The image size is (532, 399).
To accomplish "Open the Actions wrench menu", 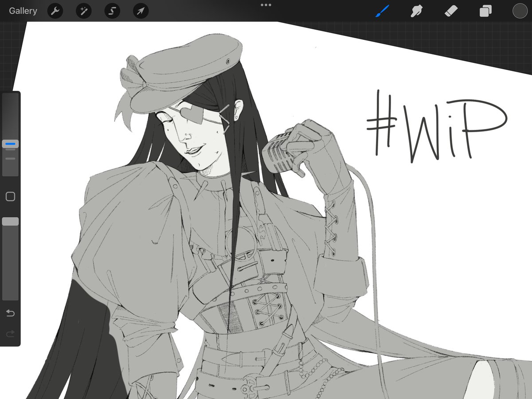I will (55, 11).
